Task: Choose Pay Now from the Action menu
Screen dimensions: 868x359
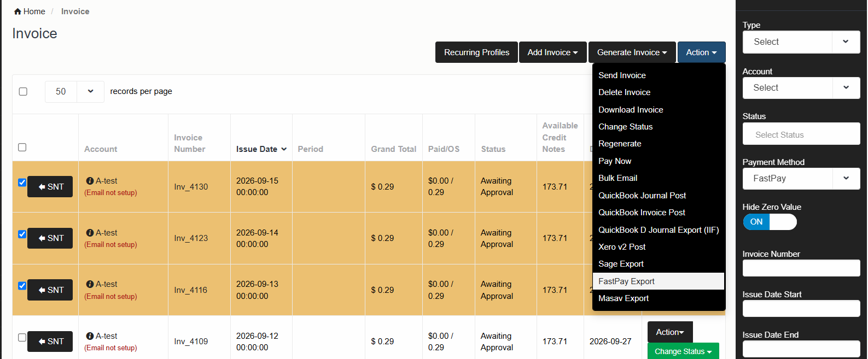Action: coord(659,161)
